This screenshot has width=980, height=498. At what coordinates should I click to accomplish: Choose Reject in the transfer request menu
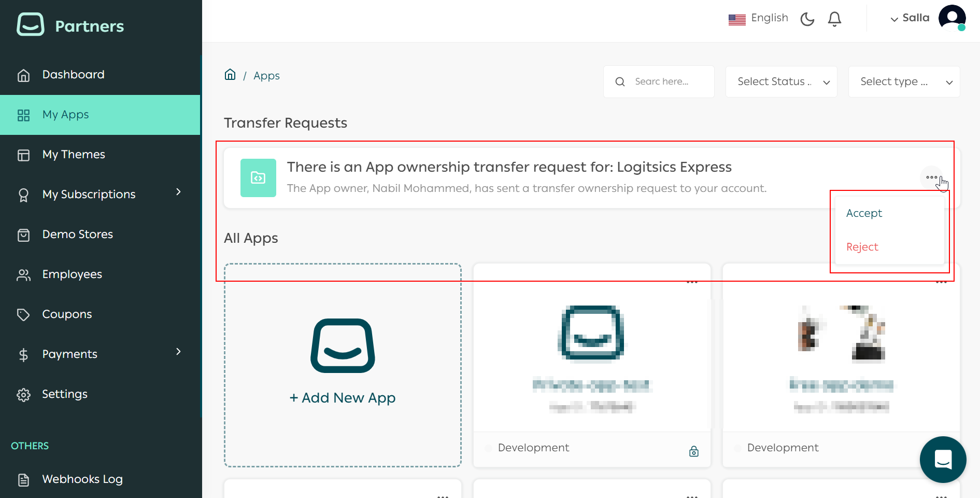862,247
